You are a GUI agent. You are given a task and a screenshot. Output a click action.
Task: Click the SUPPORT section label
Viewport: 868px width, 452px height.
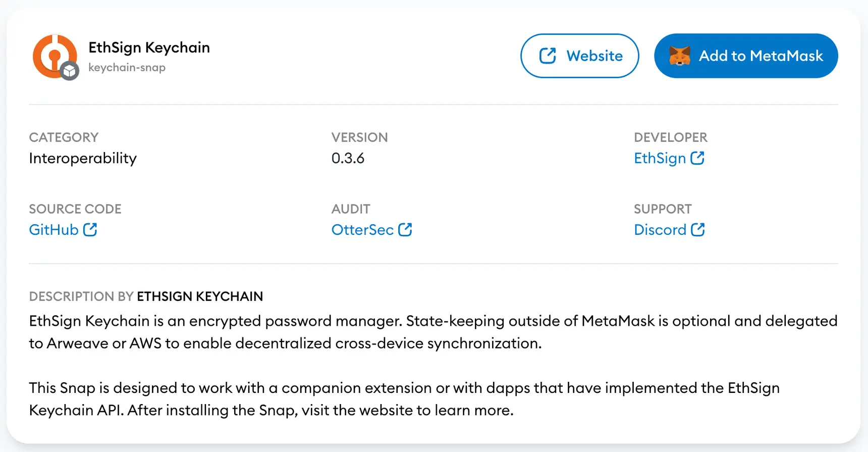663,209
